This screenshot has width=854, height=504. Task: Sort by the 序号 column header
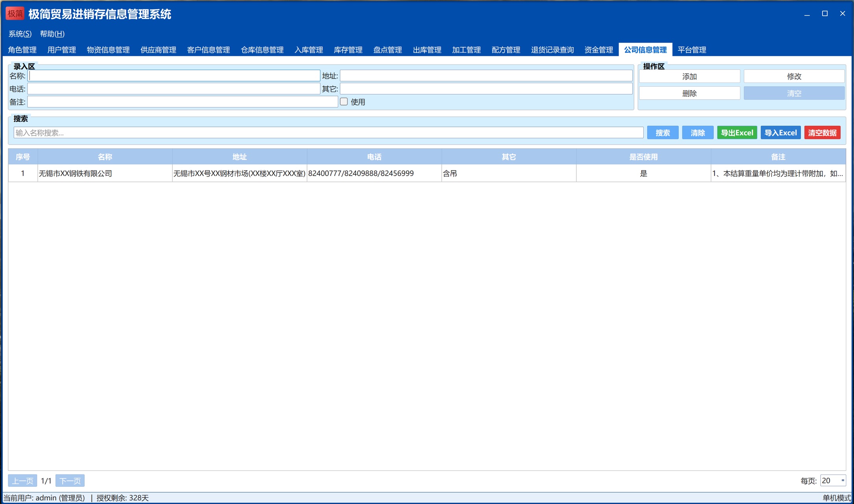click(23, 157)
